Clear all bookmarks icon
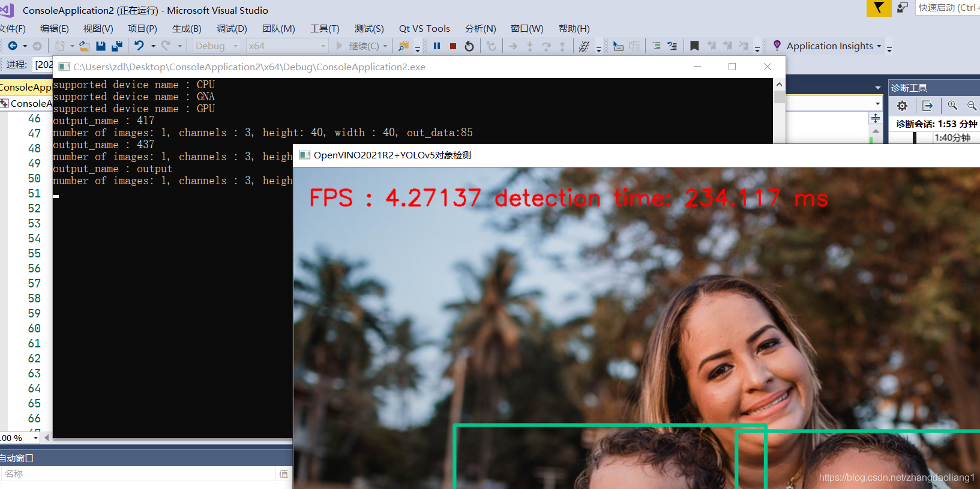The image size is (980, 489). (x=744, y=46)
